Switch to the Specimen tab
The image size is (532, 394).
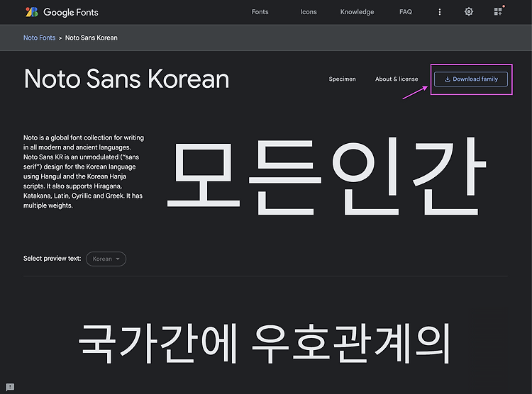click(342, 79)
